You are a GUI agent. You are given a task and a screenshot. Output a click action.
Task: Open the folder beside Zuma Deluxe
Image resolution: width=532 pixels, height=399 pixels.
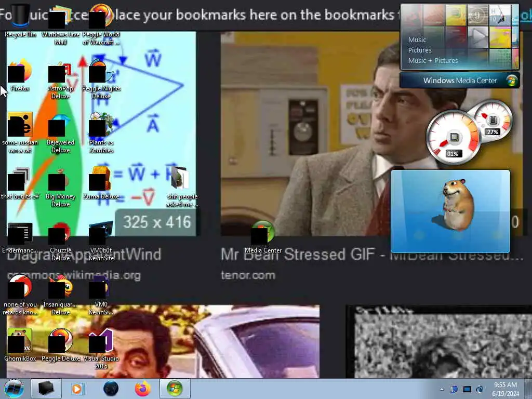(x=182, y=187)
